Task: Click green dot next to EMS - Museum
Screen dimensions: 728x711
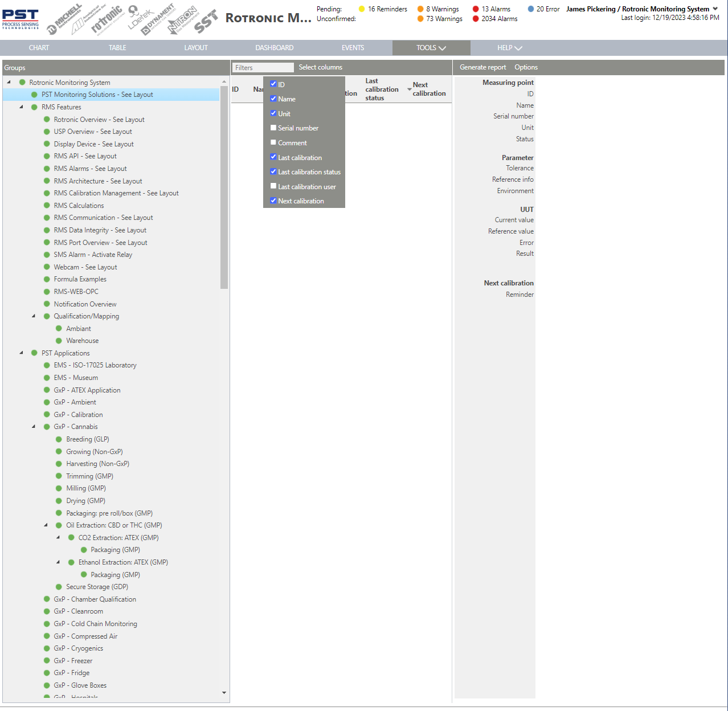Action: (47, 378)
